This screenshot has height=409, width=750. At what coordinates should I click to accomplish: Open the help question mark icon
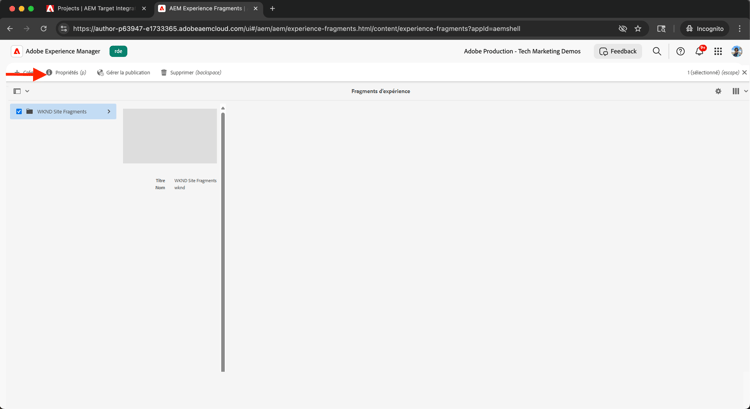pos(680,51)
